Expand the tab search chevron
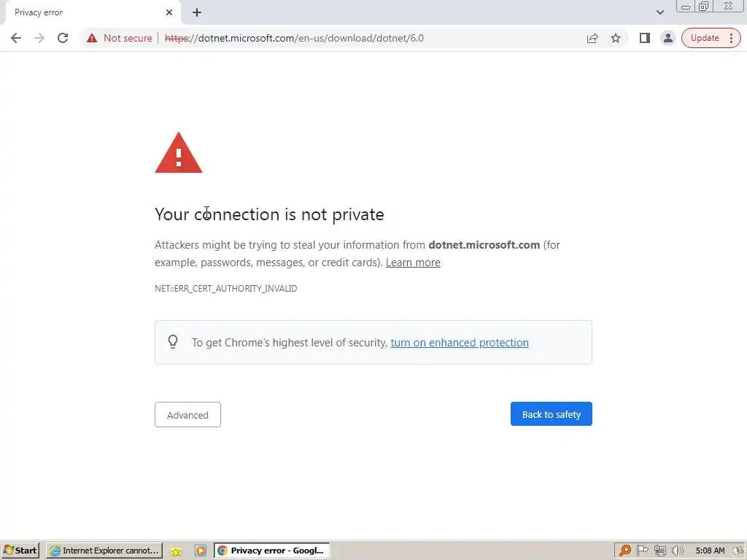 (x=659, y=12)
